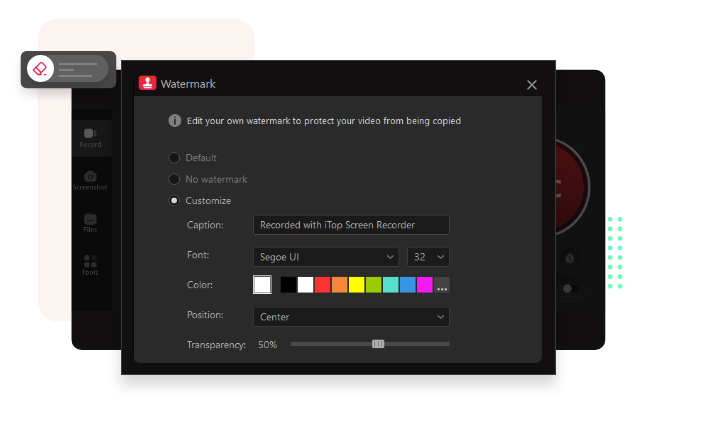Select the Customize radio button

point(174,200)
